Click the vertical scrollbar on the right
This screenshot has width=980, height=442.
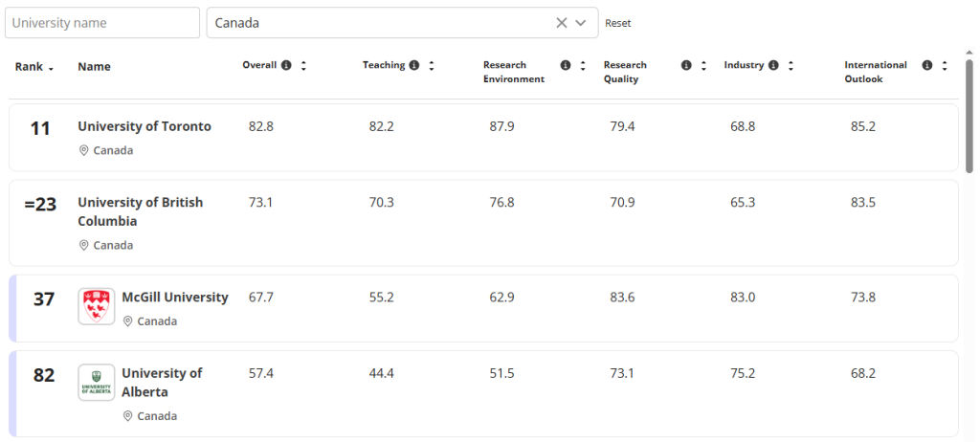click(x=971, y=115)
